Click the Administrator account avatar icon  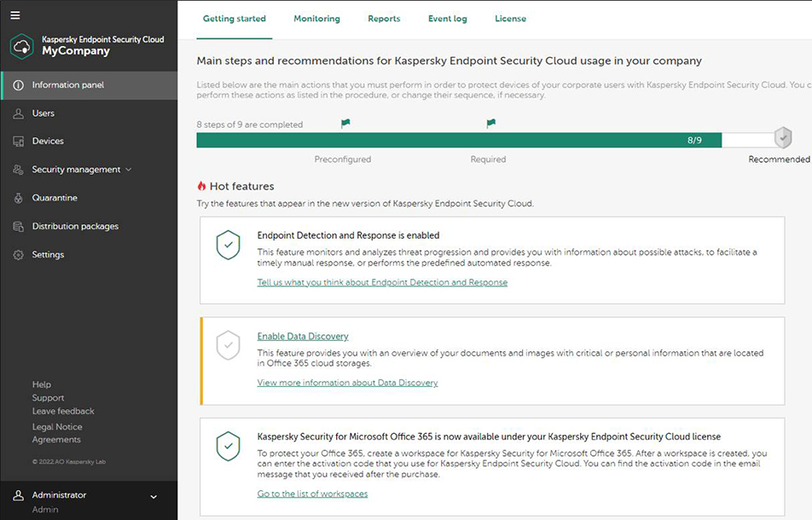click(18, 495)
